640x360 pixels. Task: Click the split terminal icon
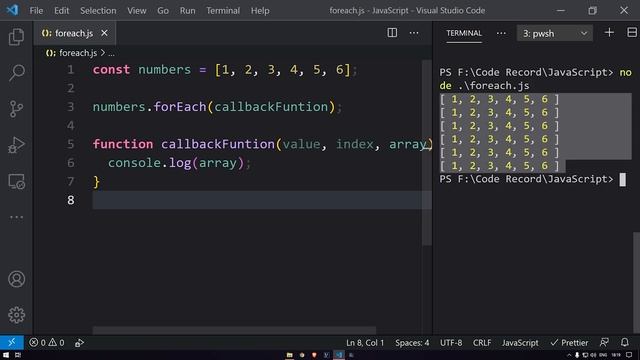(x=632, y=33)
